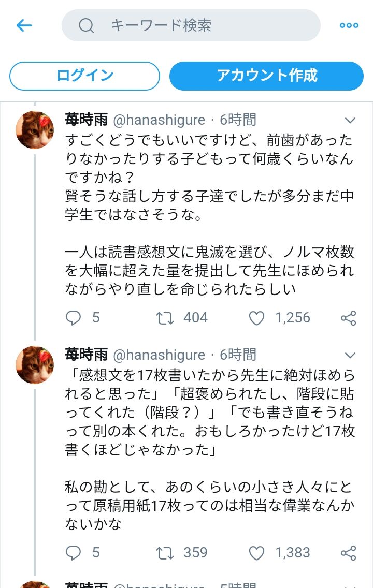Viewport: 373px width, 588px height.
Task: Like the first tweet with 1,256 likes
Action: pyautogui.click(x=256, y=318)
